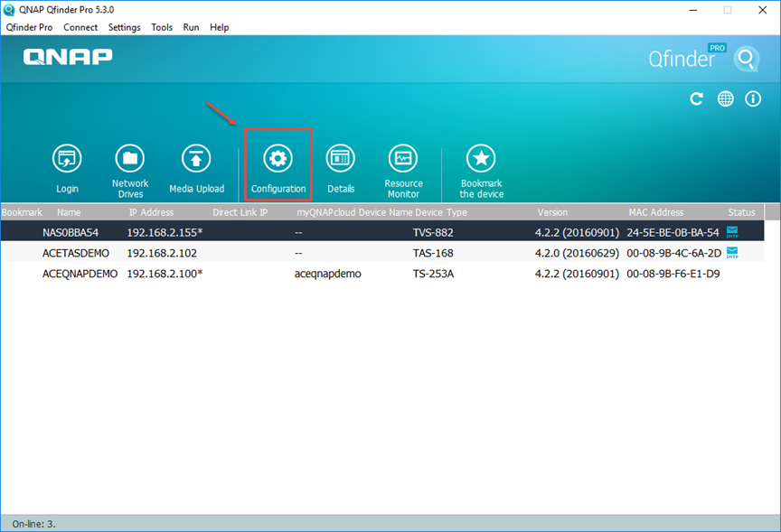Open the Settings menu
This screenshot has height=532, width=781.
click(x=124, y=27)
